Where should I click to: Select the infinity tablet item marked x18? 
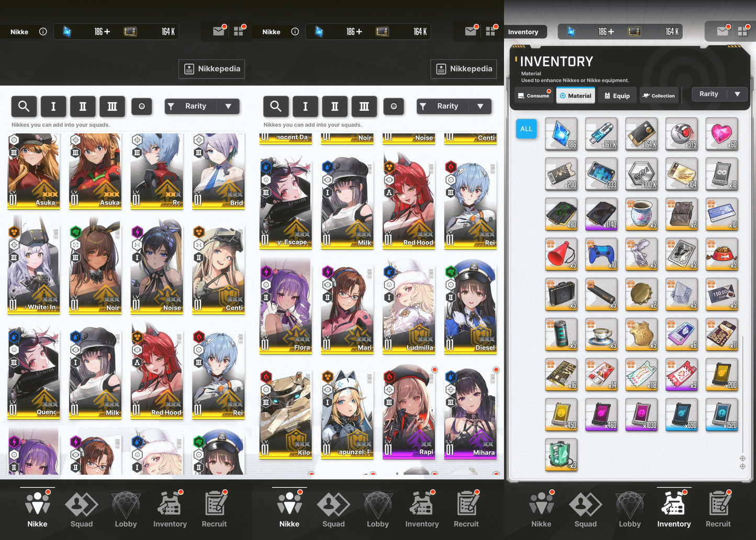721,174
